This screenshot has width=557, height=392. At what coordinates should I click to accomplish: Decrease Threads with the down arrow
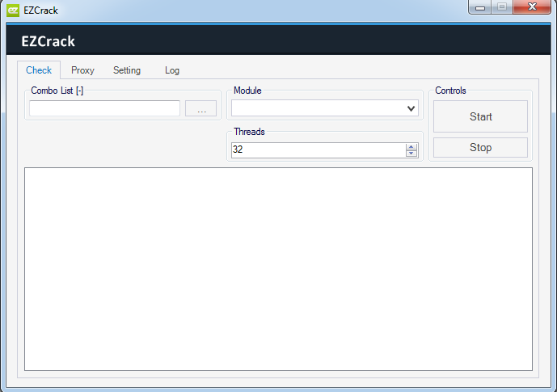point(411,154)
